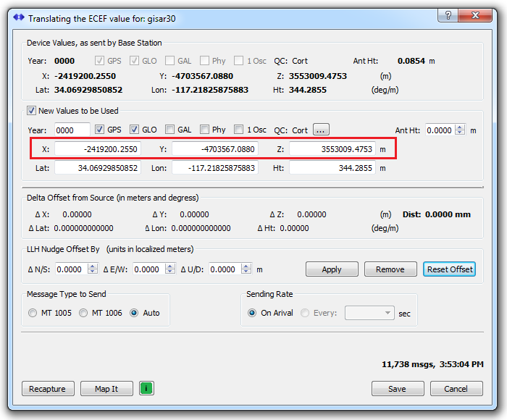This screenshot has width=507, height=420.
Task: Click device Z value 3553009.4753 in bold
Action: point(318,76)
